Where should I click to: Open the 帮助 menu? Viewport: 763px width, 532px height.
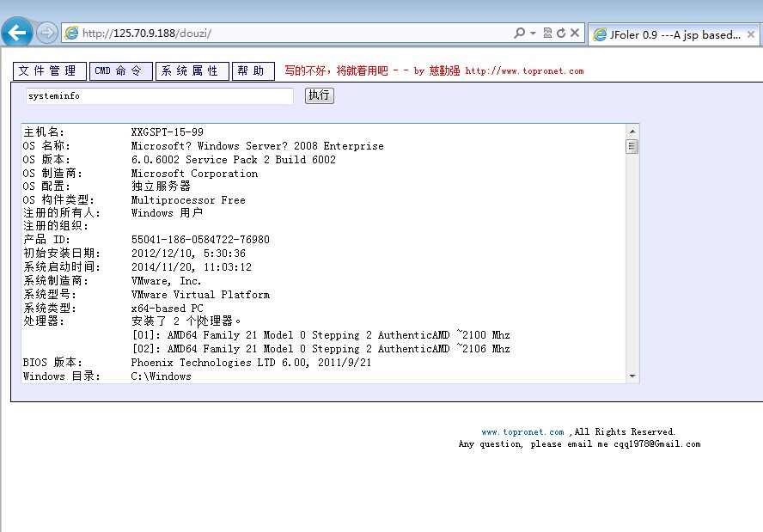coord(253,71)
